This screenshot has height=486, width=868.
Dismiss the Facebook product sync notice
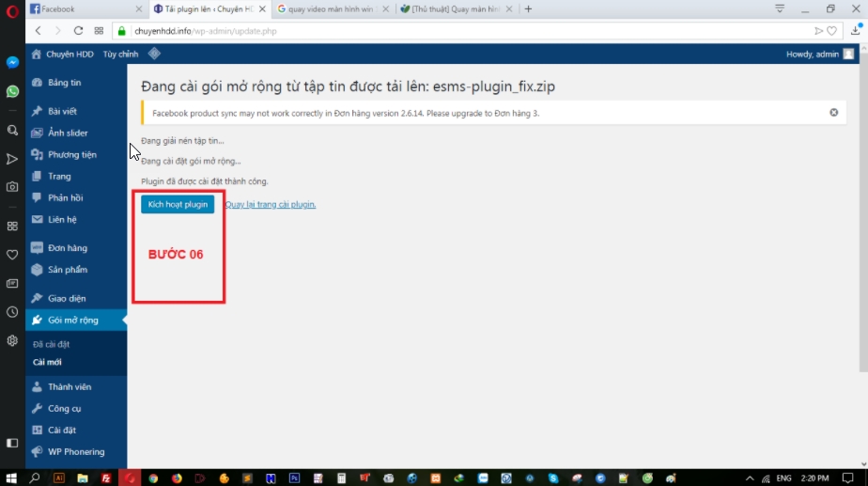click(833, 113)
